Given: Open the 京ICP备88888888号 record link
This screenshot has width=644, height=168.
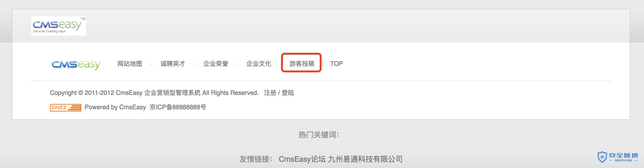Looking at the screenshot, I should click(x=178, y=107).
